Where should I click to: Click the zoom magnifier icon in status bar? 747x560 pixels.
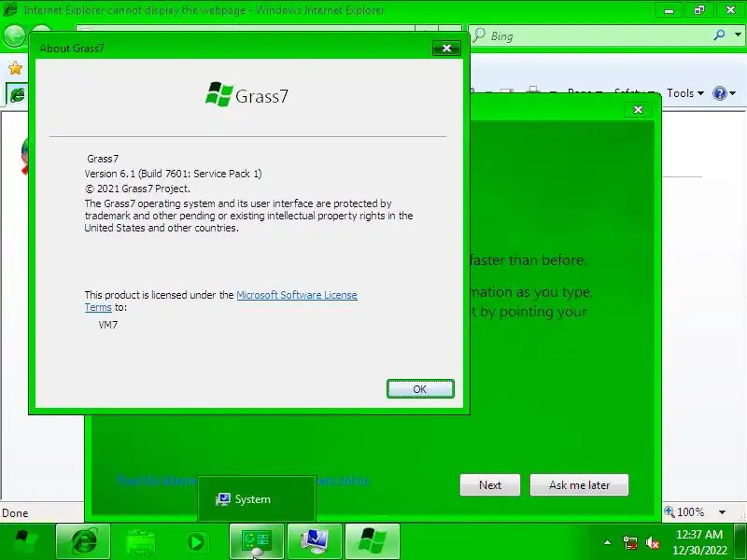669,511
